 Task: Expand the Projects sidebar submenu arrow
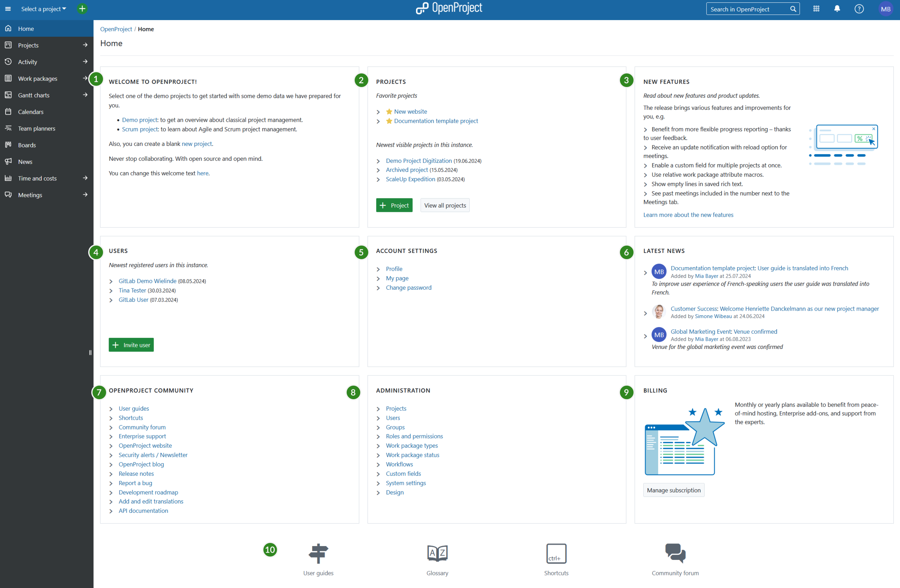tap(85, 45)
